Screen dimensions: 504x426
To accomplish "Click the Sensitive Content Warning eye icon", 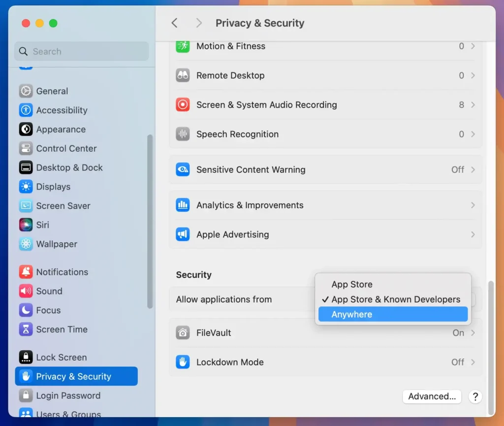I will (183, 169).
